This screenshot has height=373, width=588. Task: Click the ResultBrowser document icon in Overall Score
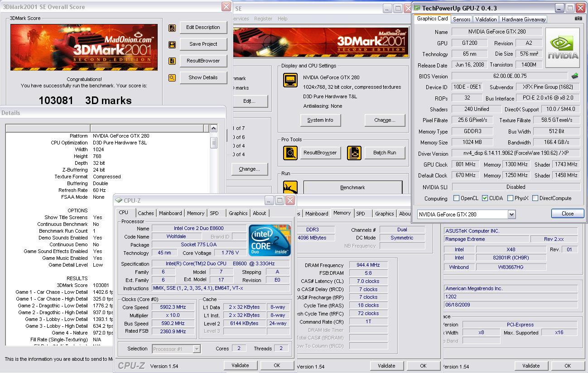(172, 61)
